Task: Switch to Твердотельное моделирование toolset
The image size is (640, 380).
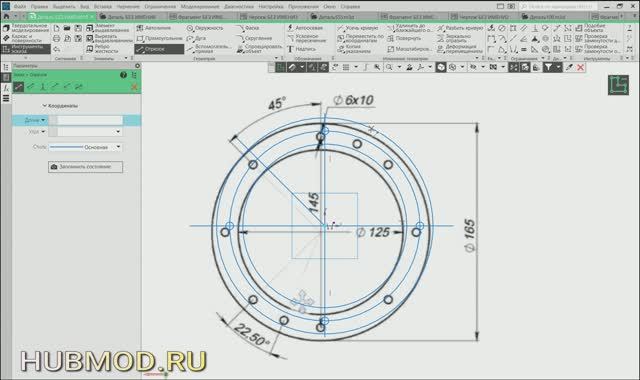Action: click(x=26, y=28)
